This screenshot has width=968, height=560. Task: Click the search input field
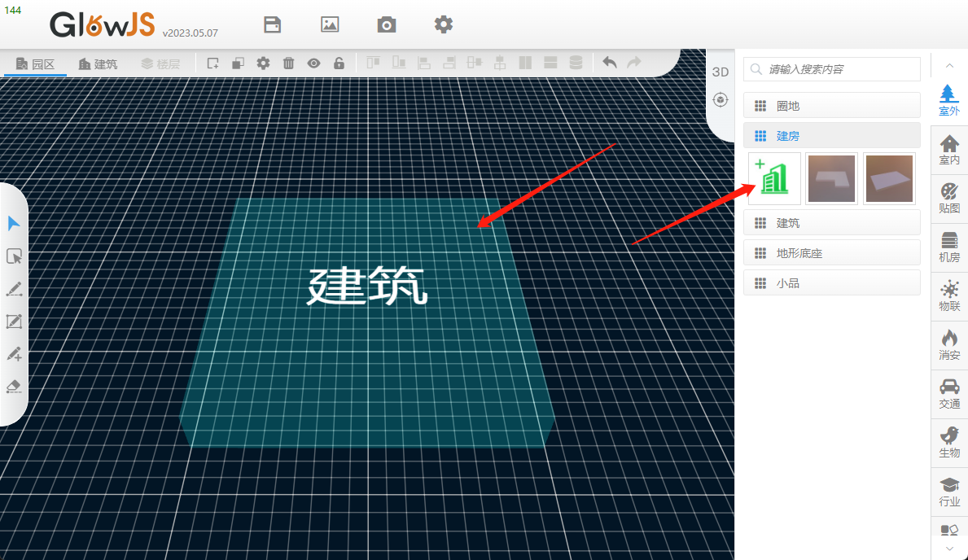[x=839, y=69]
